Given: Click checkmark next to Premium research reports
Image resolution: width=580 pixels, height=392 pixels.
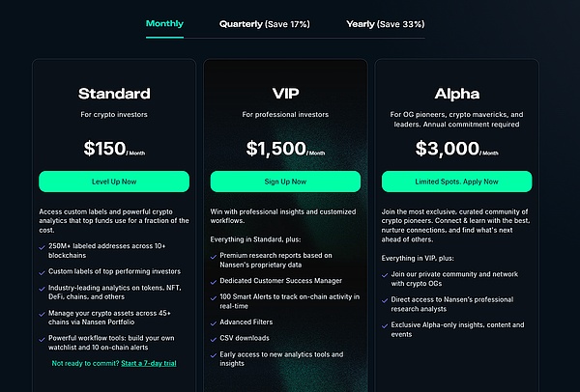Looking at the screenshot, I should [213, 255].
